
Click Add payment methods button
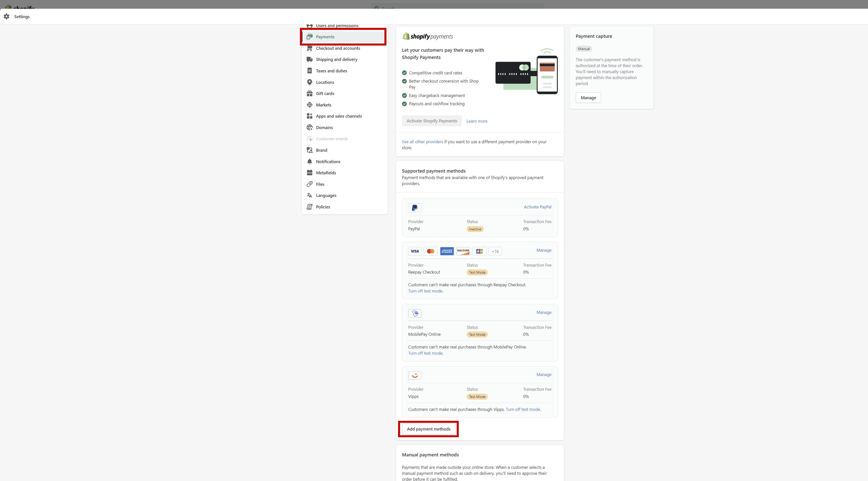[428, 429]
